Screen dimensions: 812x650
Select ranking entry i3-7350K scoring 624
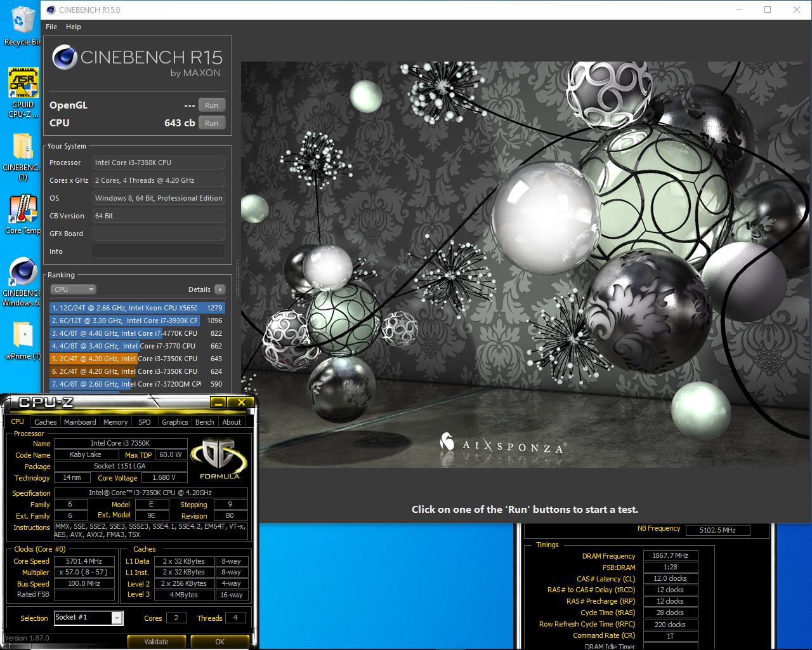137,371
